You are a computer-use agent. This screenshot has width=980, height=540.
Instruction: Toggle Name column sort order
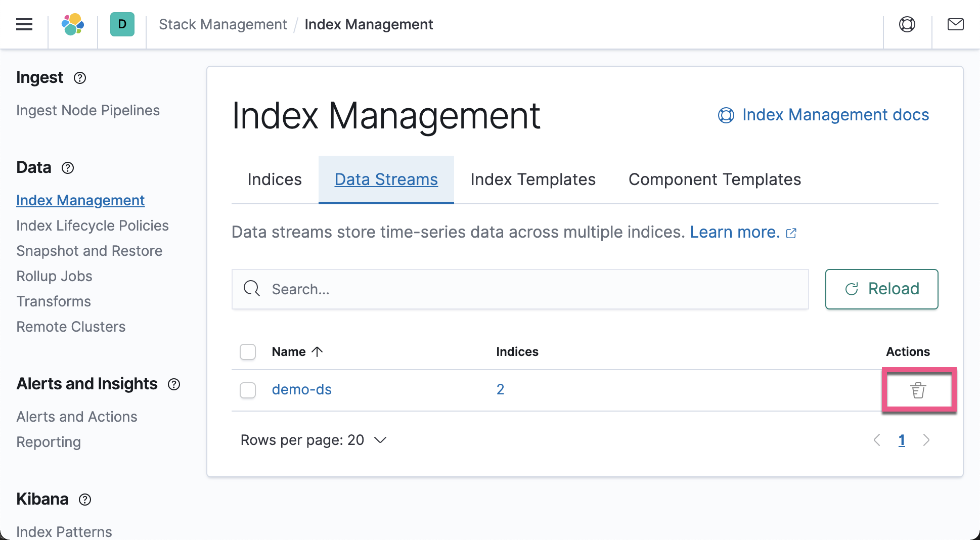pyautogui.click(x=297, y=351)
